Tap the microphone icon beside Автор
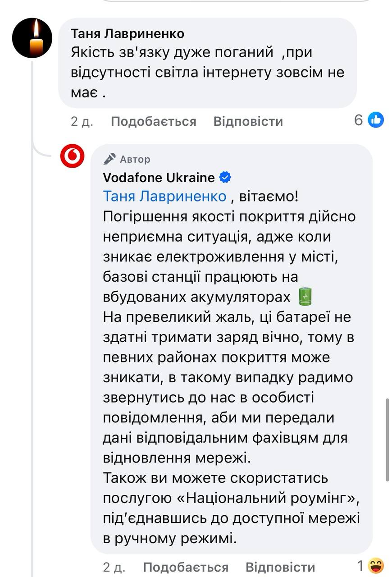The height and width of the screenshot is (577, 392). 109,159
